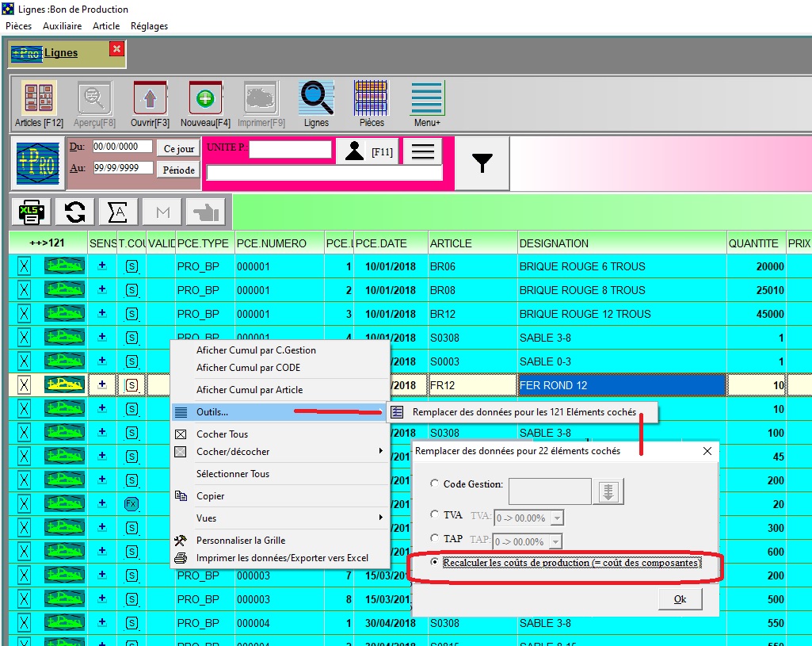Open the Auxiliaire menu
The image size is (812, 646).
62,26
